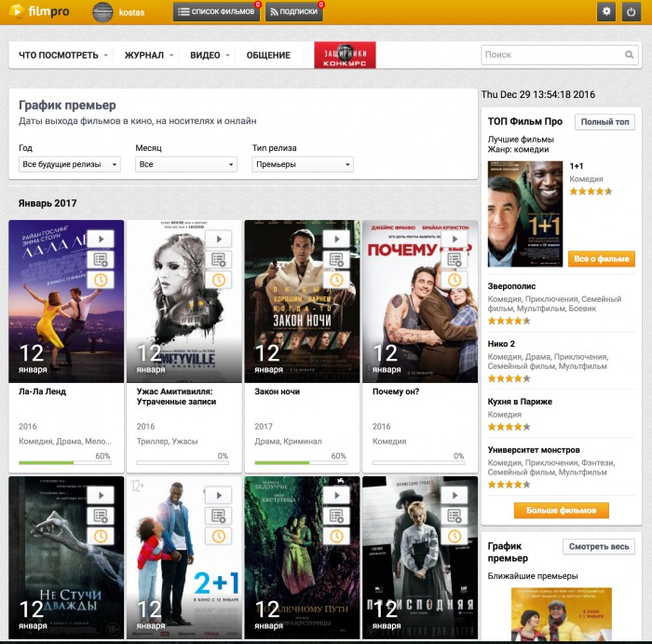This screenshot has height=644, width=652.
Task: Open the upcoming premiere poster thumbnail
Action: tap(562, 614)
